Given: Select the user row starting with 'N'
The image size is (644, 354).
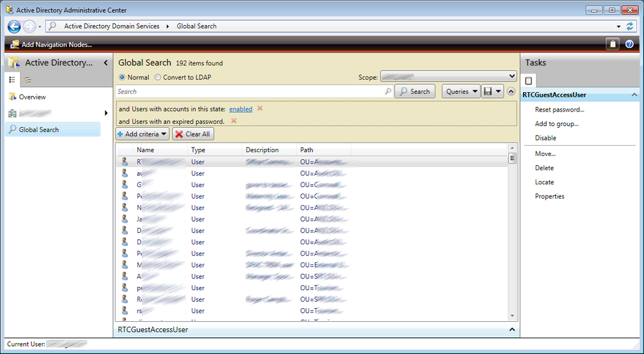Looking at the screenshot, I should (x=312, y=208).
